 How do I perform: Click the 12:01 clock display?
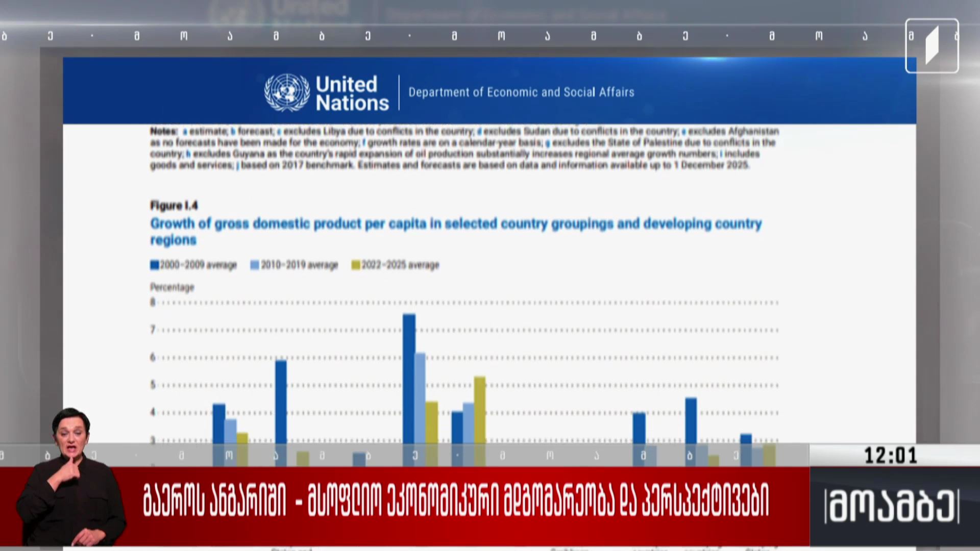(x=891, y=456)
